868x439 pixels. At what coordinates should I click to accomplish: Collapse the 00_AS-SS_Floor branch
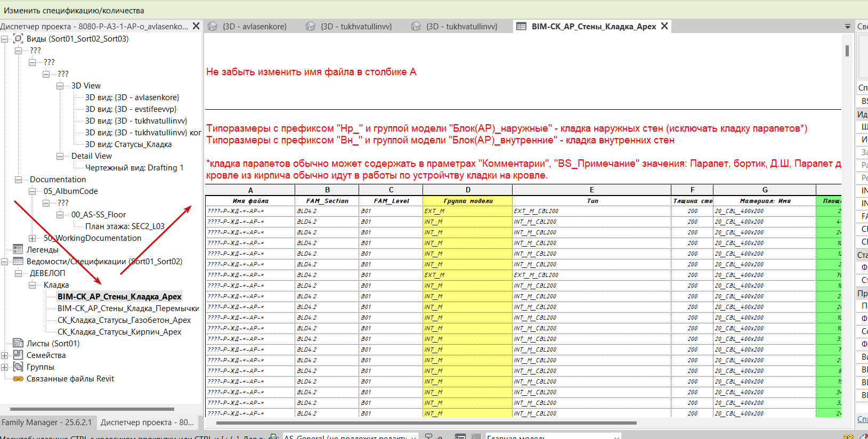[60, 214]
